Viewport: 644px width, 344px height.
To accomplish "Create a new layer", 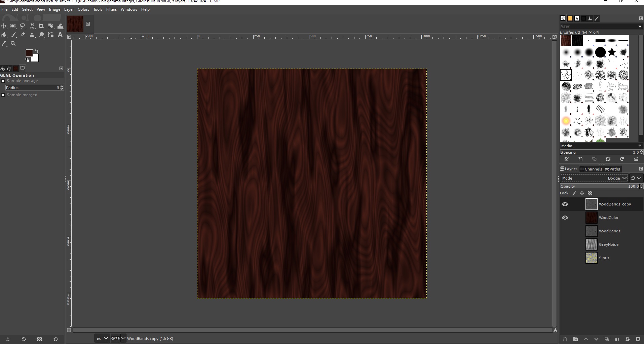I will (565, 339).
